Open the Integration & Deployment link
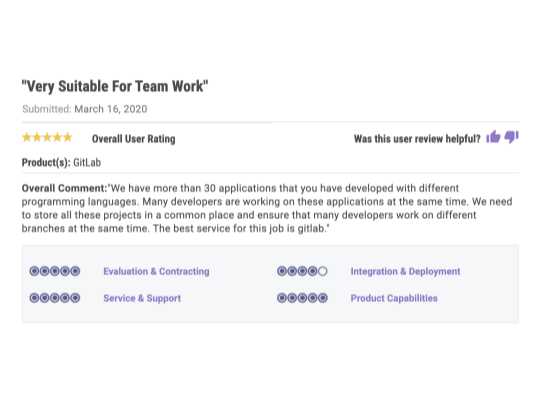540x400 pixels. pyautogui.click(x=405, y=271)
